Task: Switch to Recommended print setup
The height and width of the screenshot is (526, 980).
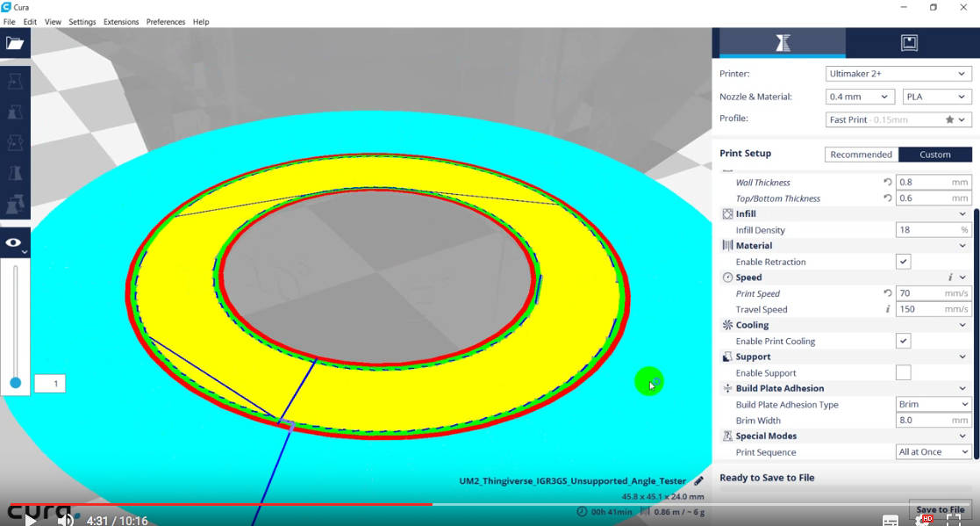Action: (862, 155)
